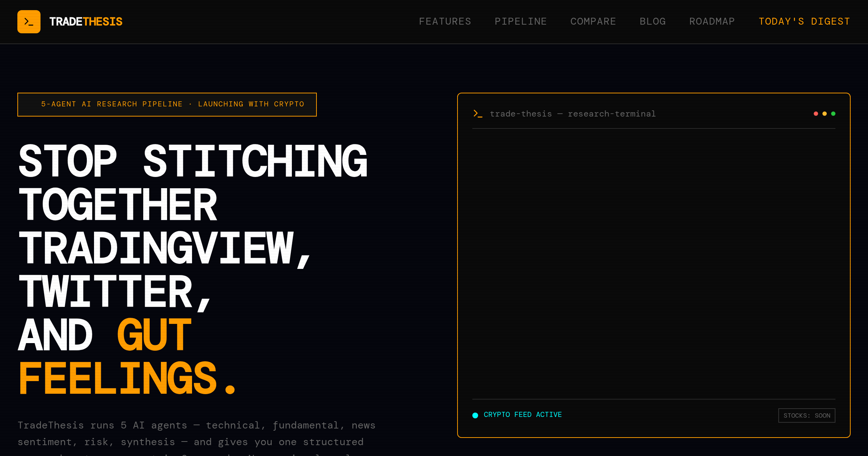Click the 'trade-thesis — research-terminal' title
This screenshot has width=868, height=456.
(x=573, y=114)
